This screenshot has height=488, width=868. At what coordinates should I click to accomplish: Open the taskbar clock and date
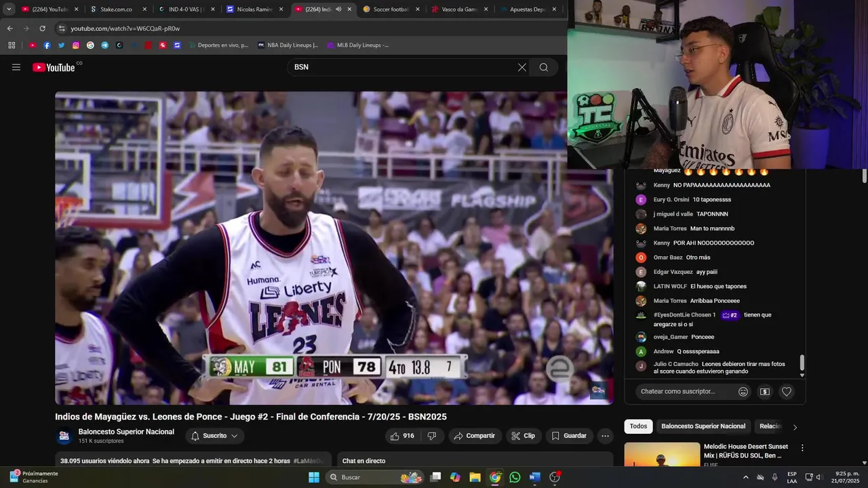pyautogui.click(x=847, y=477)
